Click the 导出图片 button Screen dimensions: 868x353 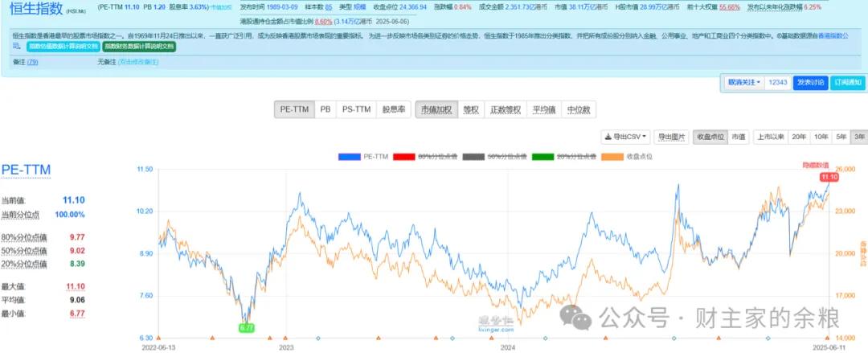coord(671,137)
